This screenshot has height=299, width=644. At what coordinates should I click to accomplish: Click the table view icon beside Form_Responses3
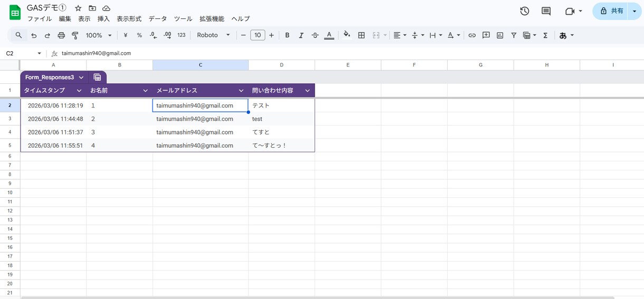point(97,77)
